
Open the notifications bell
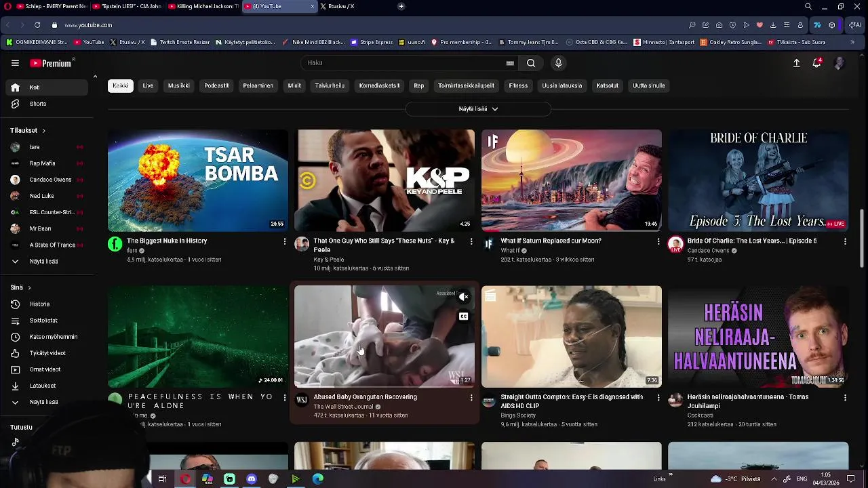point(817,63)
